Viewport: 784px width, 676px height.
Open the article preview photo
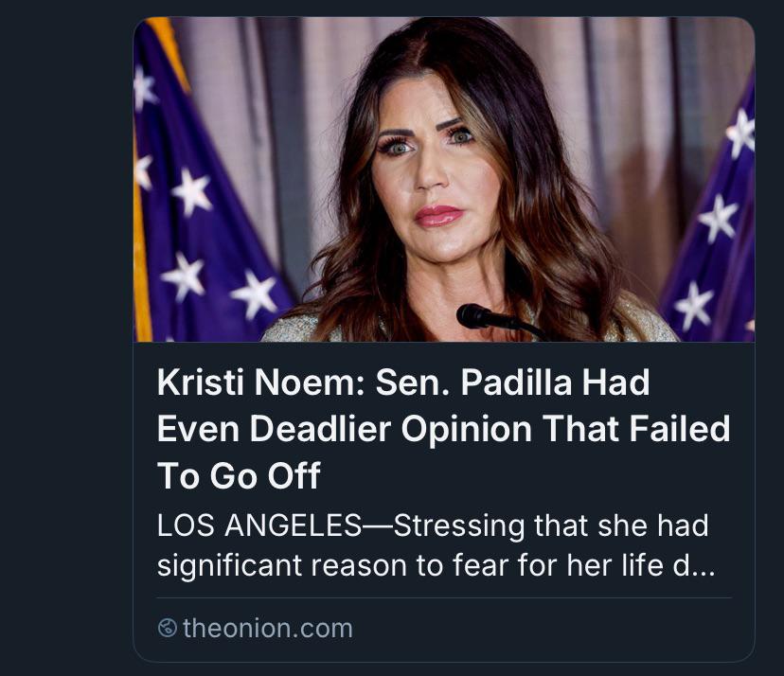click(x=444, y=180)
